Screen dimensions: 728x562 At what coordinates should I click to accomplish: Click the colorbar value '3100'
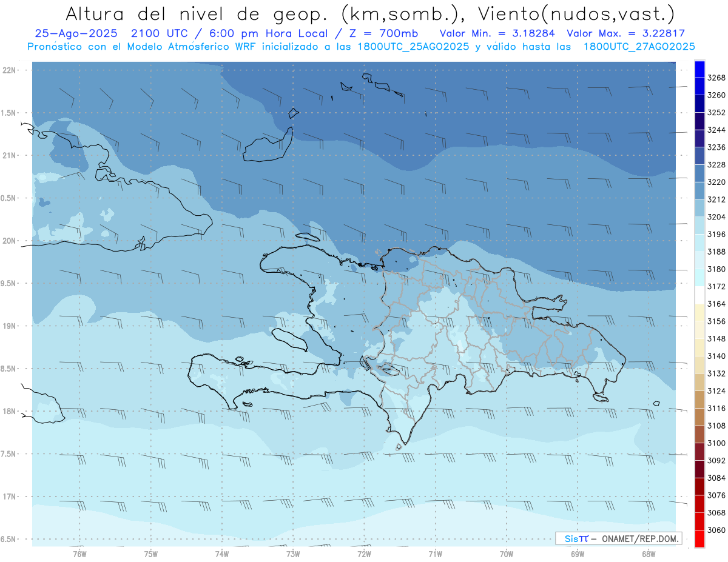coord(716,443)
